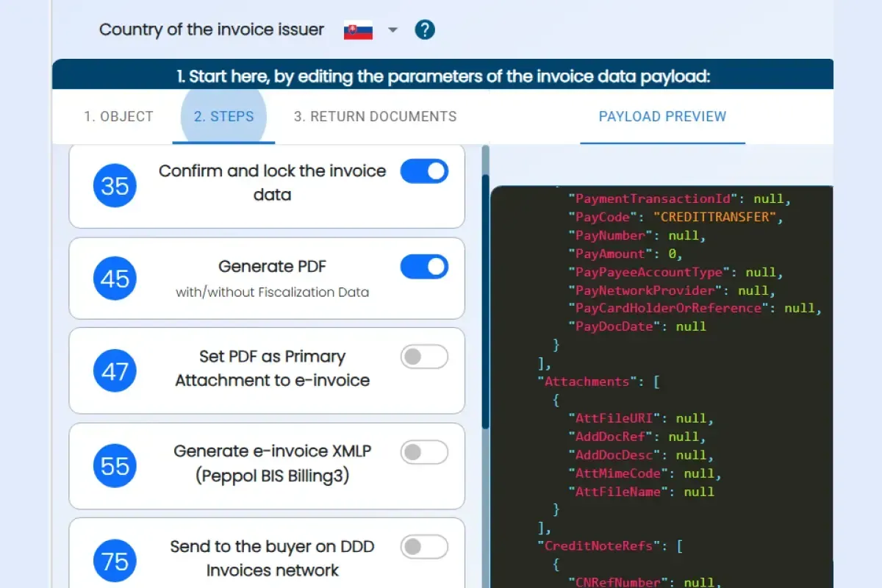Select the 2. STEPS tab
This screenshot has width=882, height=588.
223,116
